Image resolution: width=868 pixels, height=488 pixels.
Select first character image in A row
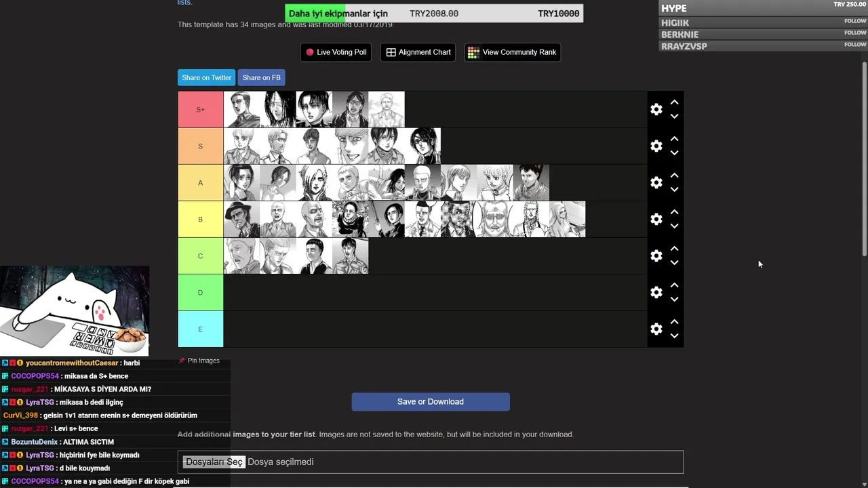[241, 182]
